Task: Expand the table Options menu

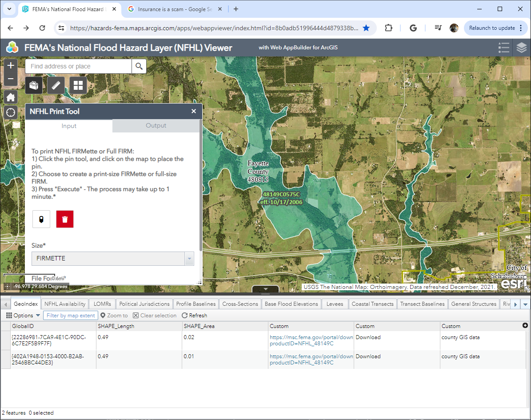Action: [23, 316]
